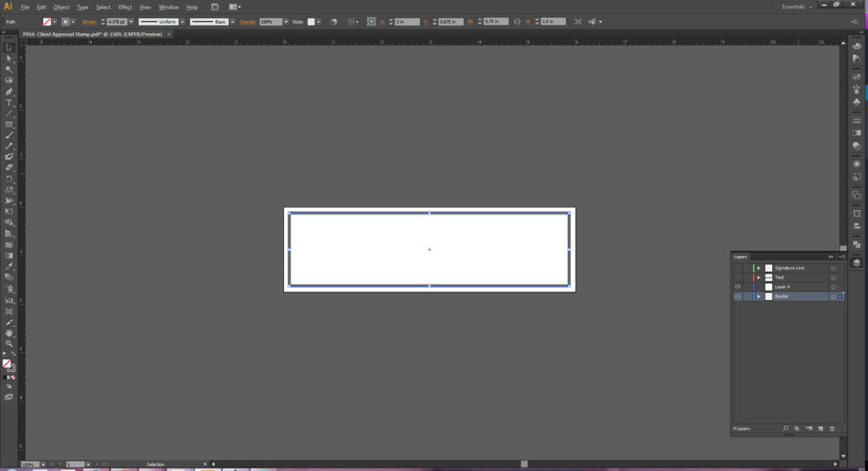This screenshot has width=868, height=471.
Task: Open the File menu
Action: [x=25, y=7]
